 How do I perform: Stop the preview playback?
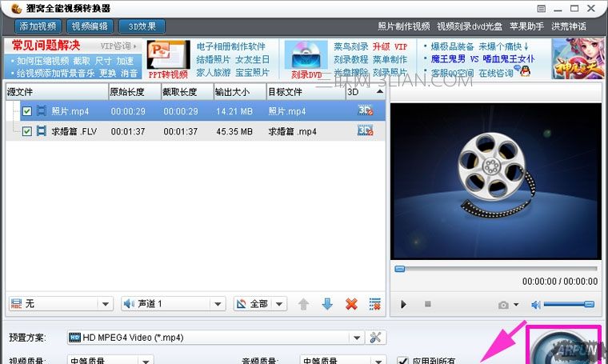coord(428,304)
